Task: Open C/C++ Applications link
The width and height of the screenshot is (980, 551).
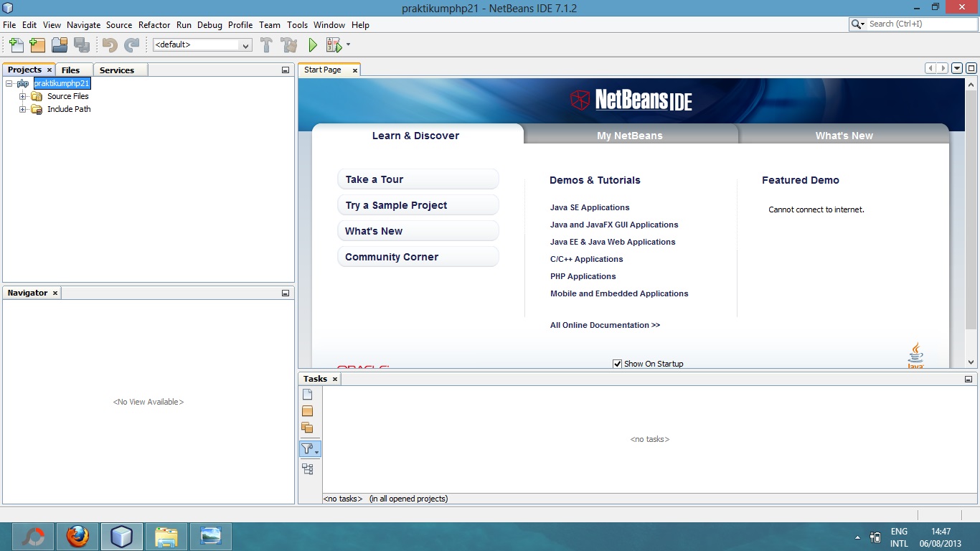Action: (587, 259)
